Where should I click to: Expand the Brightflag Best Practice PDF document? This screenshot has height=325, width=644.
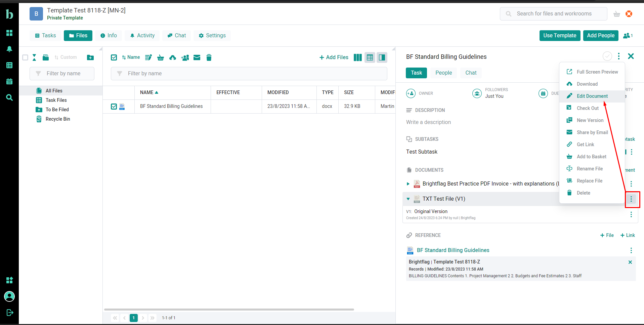(408, 184)
